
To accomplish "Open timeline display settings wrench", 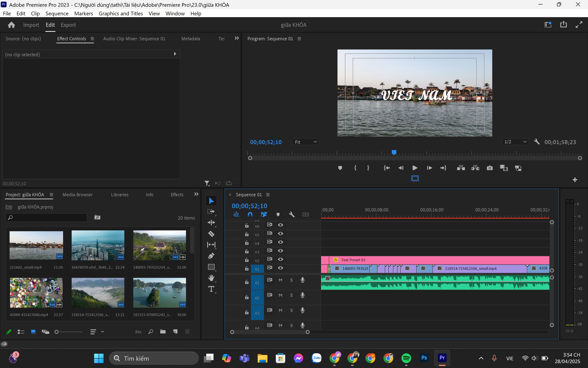I will click(x=292, y=214).
